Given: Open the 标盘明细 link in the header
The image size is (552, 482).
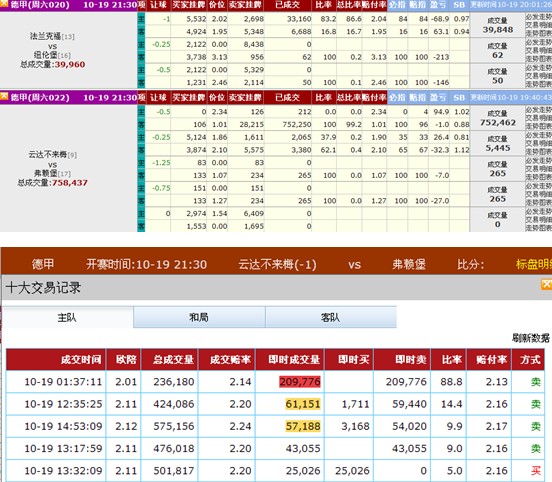Looking at the screenshot, I should click(534, 264).
